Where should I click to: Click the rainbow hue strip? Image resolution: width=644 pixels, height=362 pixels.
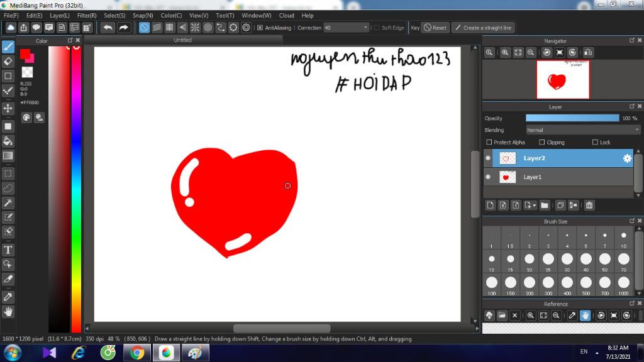[76, 189]
